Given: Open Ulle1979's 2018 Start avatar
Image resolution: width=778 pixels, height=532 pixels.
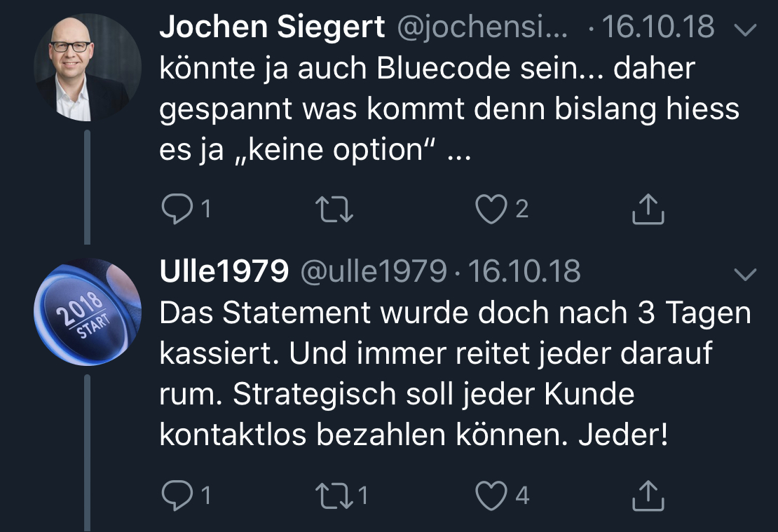Looking at the screenshot, I should pos(88,312).
